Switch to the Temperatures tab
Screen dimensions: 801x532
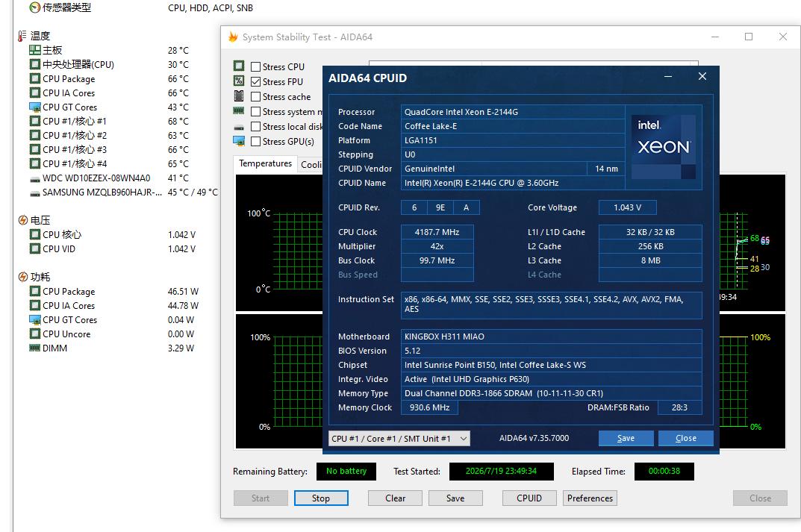(x=265, y=163)
